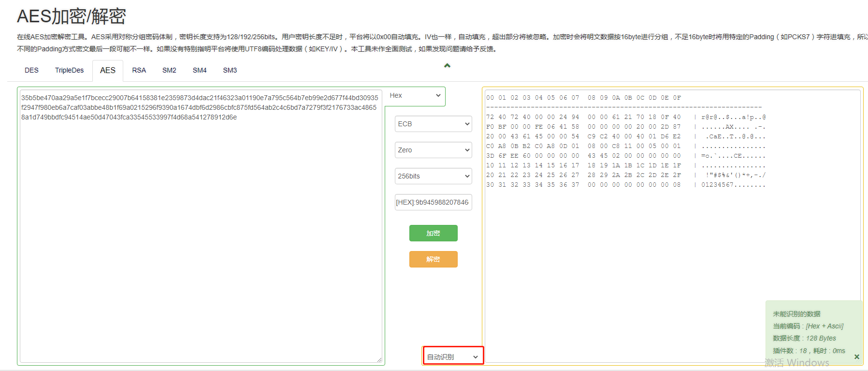Grab the textarea resize handle corner
This screenshot has width=868, height=371.
[379, 360]
